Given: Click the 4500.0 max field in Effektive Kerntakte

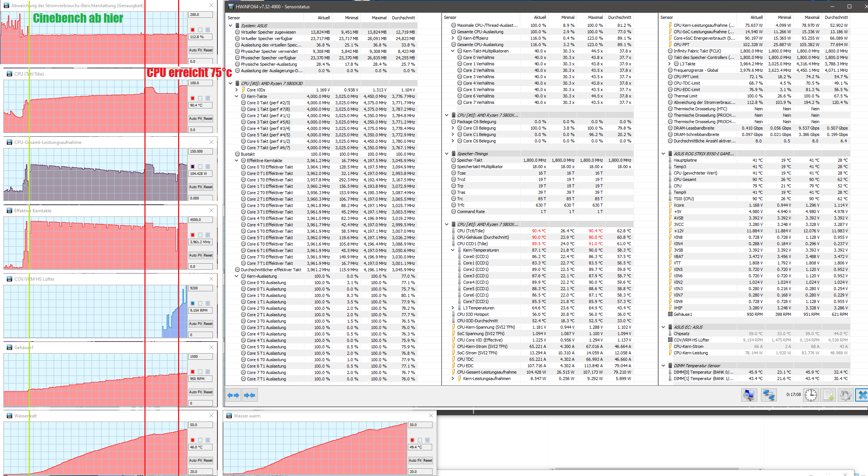Looking at the screenshot, I should [x=200, y=220].
